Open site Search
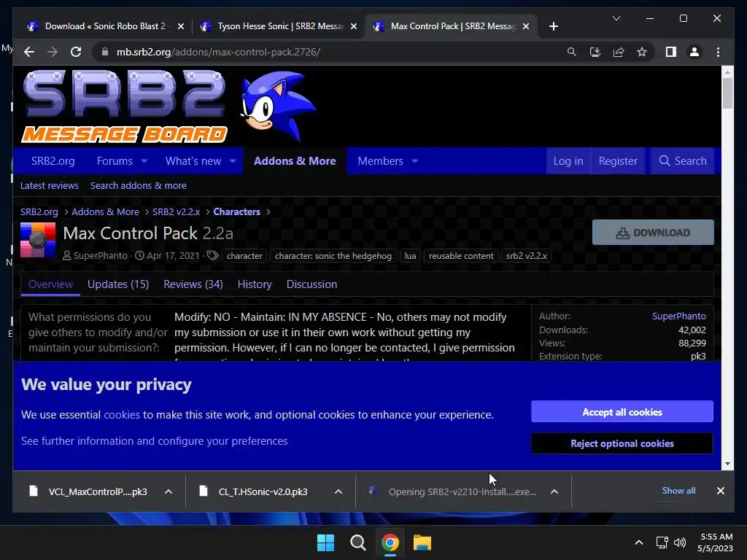This screenshot has width=747, height=560. [682, 161]
